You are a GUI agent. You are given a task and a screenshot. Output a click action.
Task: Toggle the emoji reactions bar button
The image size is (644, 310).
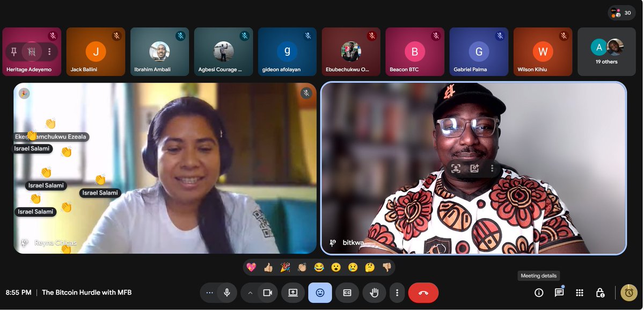[x=320, y=293]
